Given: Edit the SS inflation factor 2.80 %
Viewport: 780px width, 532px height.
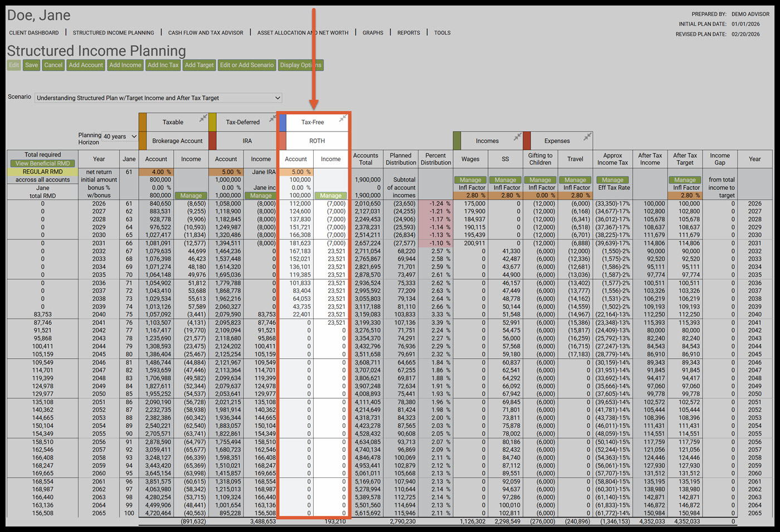Looking at the screenshot, I should tap(505, 196).
